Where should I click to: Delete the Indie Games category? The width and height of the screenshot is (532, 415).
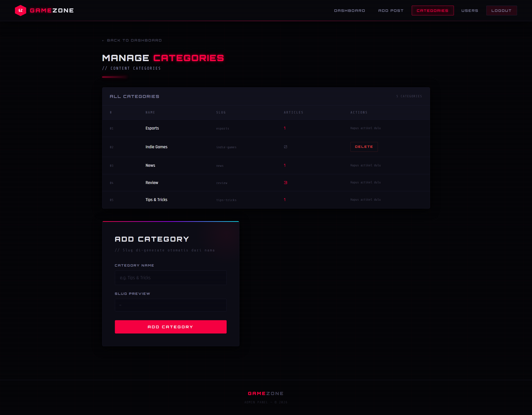click(364, 147)
